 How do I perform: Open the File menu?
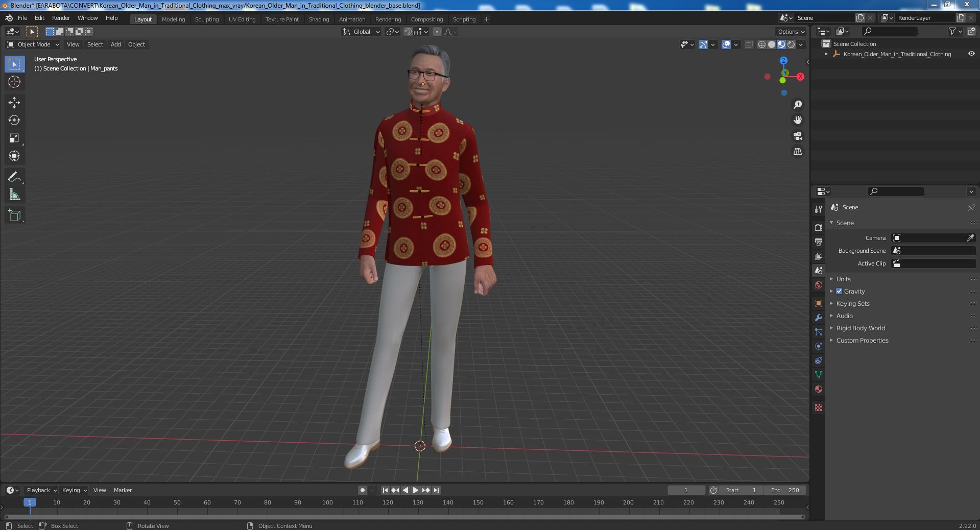[x=22, y=18]
